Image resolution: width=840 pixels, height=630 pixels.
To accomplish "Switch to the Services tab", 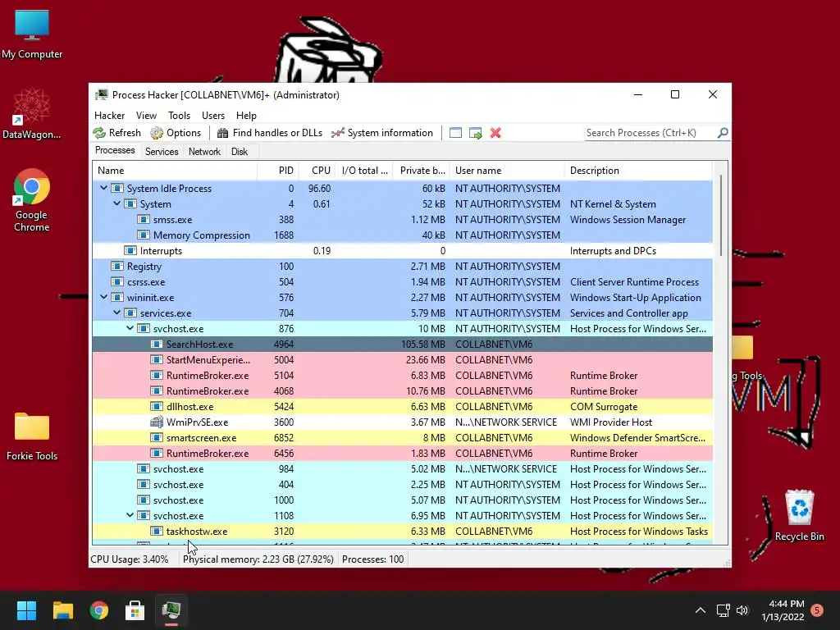I will [162, 152].
